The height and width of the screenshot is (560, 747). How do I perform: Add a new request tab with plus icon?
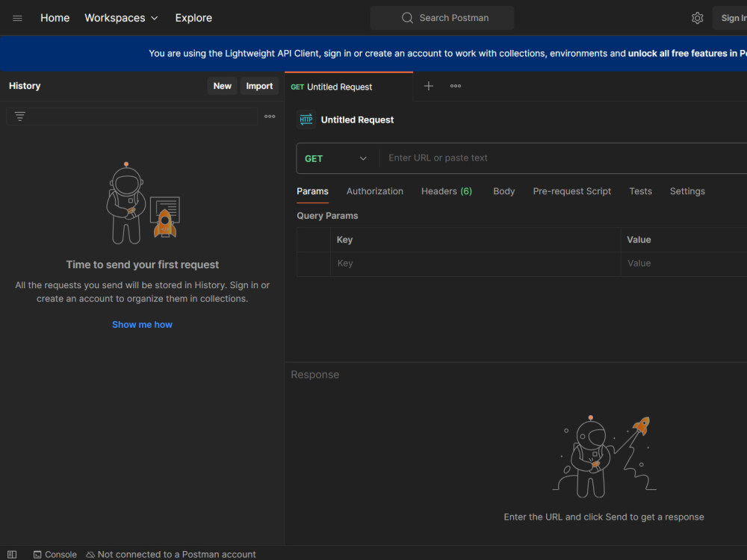[429, 86]
